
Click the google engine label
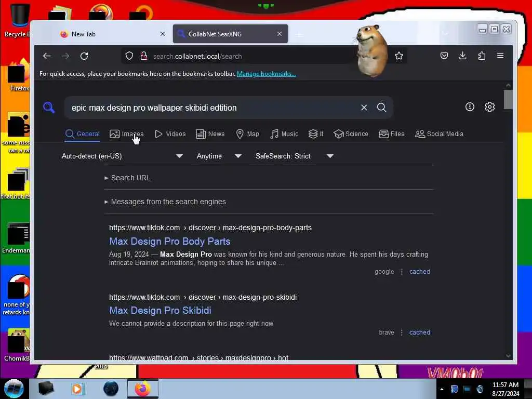click(384, 271)
